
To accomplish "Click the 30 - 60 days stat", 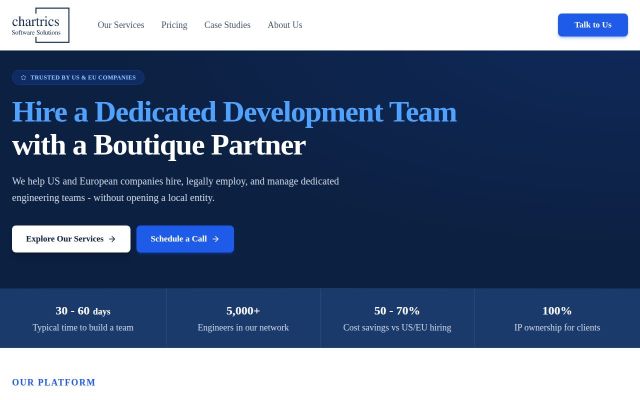I will tap(83, 318).
